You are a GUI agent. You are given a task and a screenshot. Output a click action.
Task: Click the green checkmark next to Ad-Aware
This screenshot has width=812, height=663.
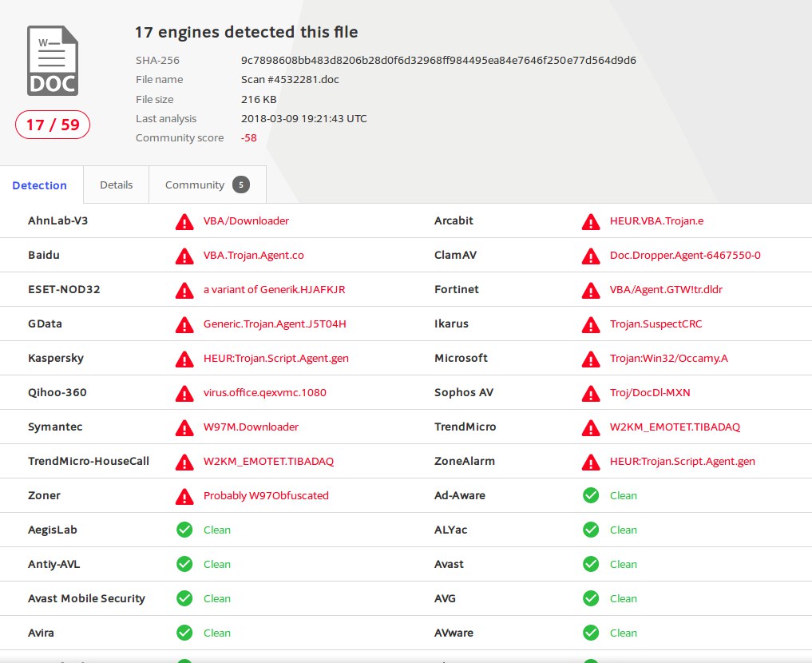pyautogui.click(x=591, y=495)
